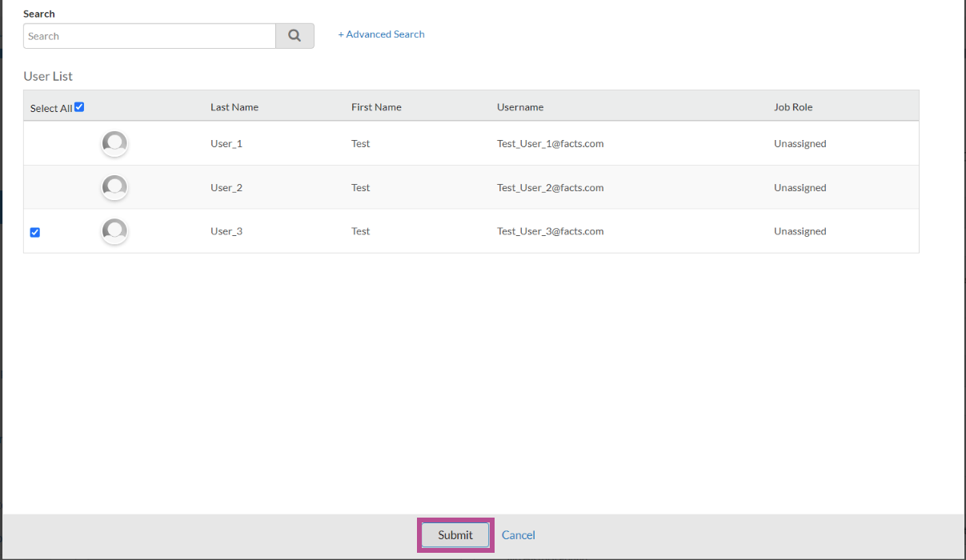This screenshot has width=966, height=560.
Task: Focus the Search input field
Action: pyautogui.click(x=150, y=36)
